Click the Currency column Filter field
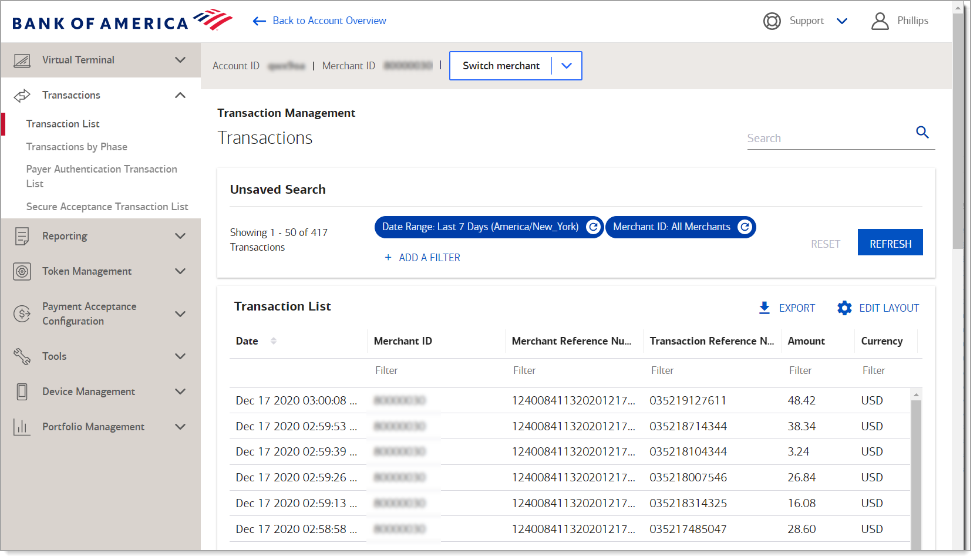 tap(887, 370)
